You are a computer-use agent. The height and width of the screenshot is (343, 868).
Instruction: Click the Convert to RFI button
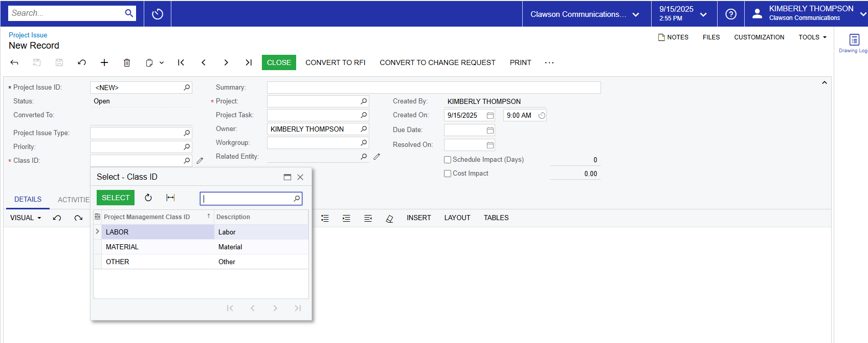click(x=335, y=62)
